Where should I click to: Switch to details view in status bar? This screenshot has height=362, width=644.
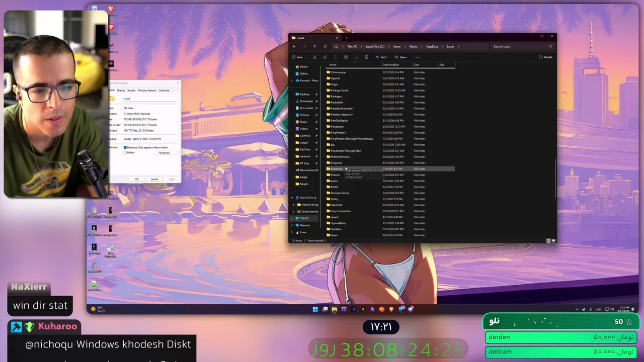(548, 241)
